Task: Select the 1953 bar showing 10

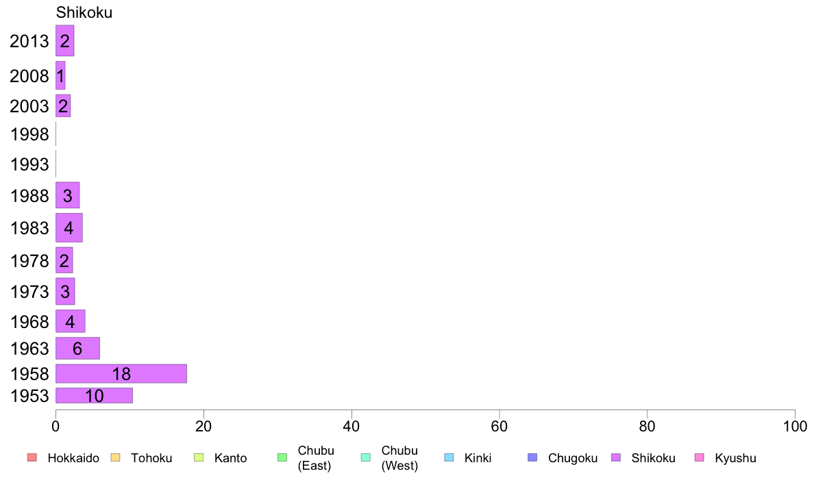Action: [x=94, y=396]
